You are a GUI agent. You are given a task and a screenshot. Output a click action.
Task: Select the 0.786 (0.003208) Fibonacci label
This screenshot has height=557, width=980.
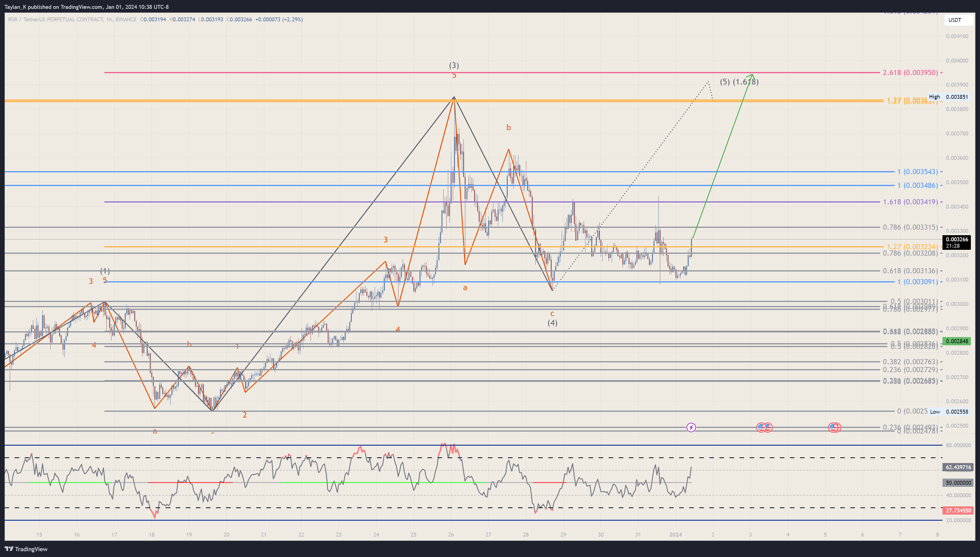pos(910,253)
